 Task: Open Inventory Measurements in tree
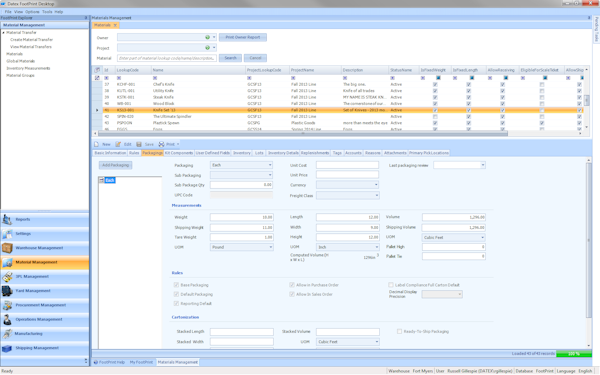click(28, 68)
